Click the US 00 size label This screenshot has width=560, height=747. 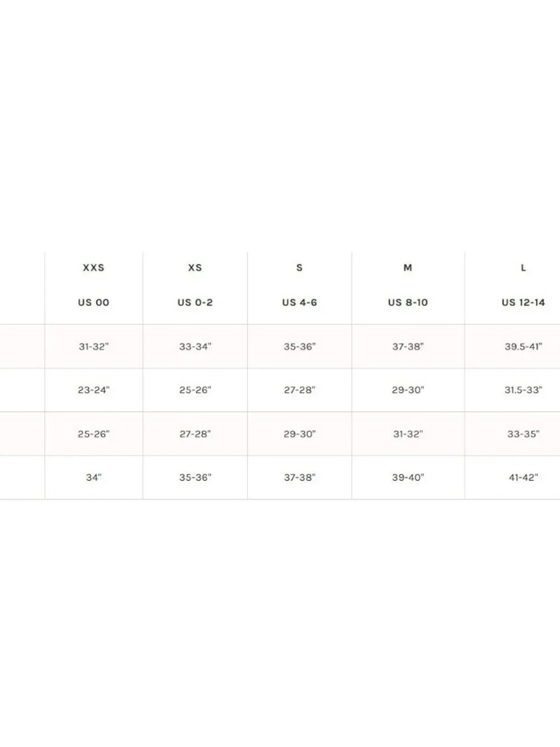[94, 303]
